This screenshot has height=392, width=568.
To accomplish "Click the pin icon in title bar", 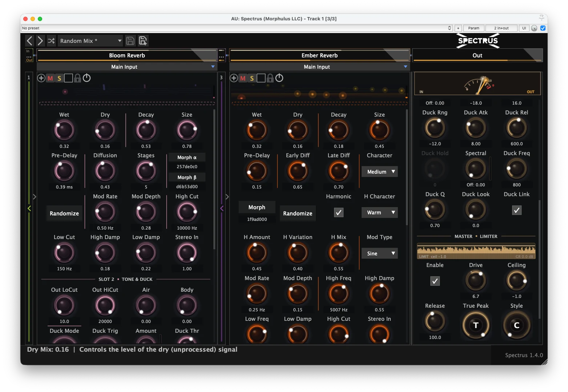I will coord(541,18).
